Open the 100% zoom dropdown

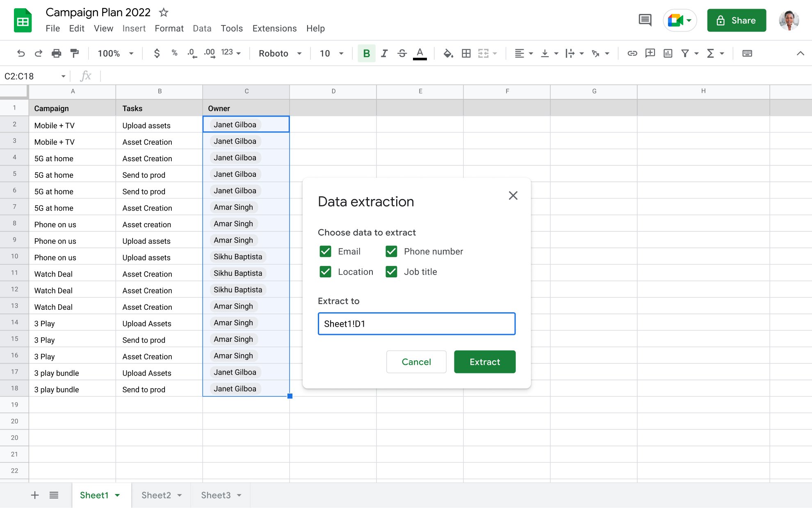pos(116,53)
